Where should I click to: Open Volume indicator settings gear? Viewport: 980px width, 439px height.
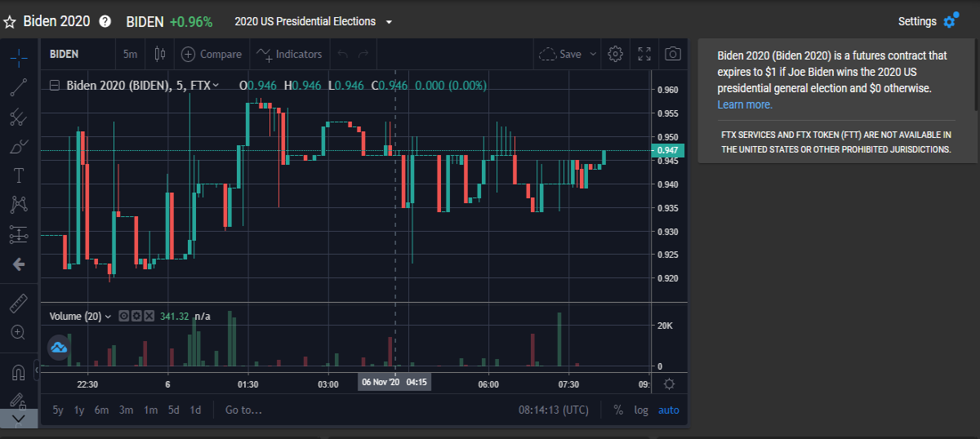(x=136, y=316)
